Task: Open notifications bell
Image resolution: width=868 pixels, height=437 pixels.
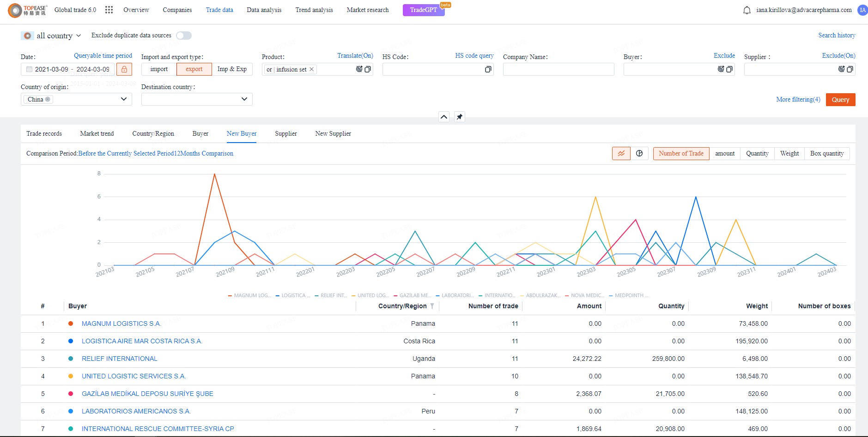Action: tap(747, 10)
